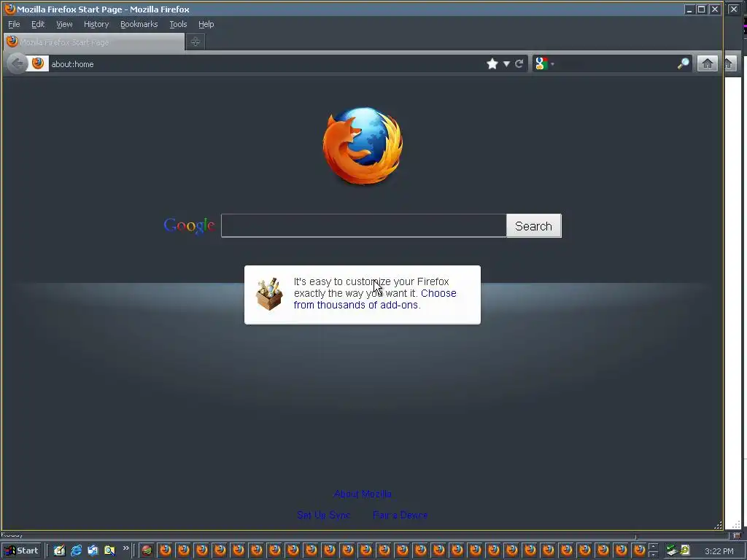Expand the URL history dropdown arrow
Image resolution: width=747 pixels, height=560 pixels.
coord(506,64)
